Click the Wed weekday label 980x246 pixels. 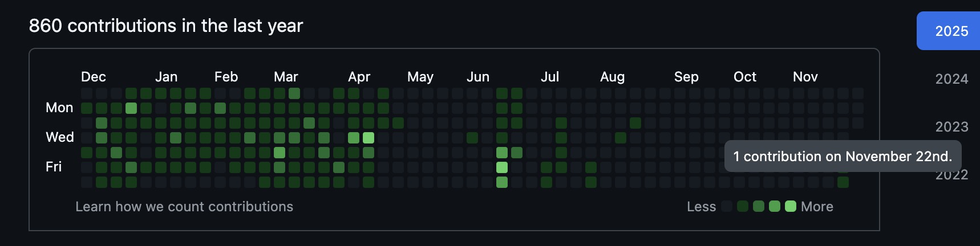(x=60, y=137)
